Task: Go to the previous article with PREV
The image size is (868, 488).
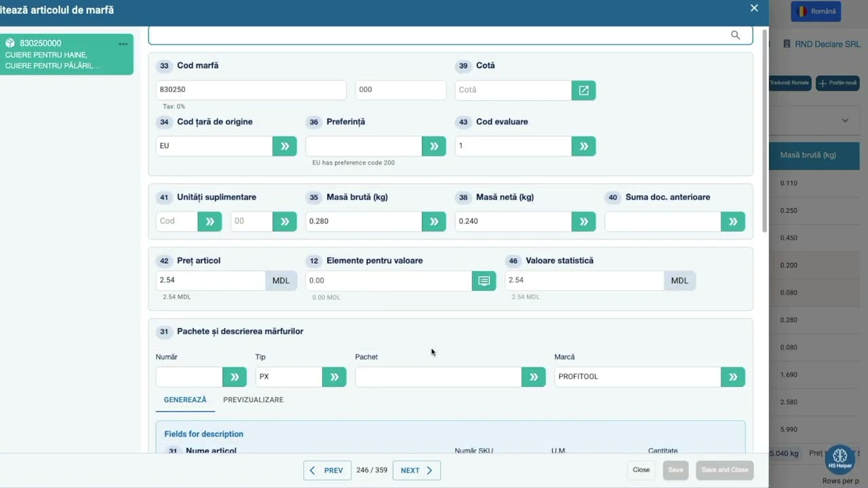Action: [327, 470]
